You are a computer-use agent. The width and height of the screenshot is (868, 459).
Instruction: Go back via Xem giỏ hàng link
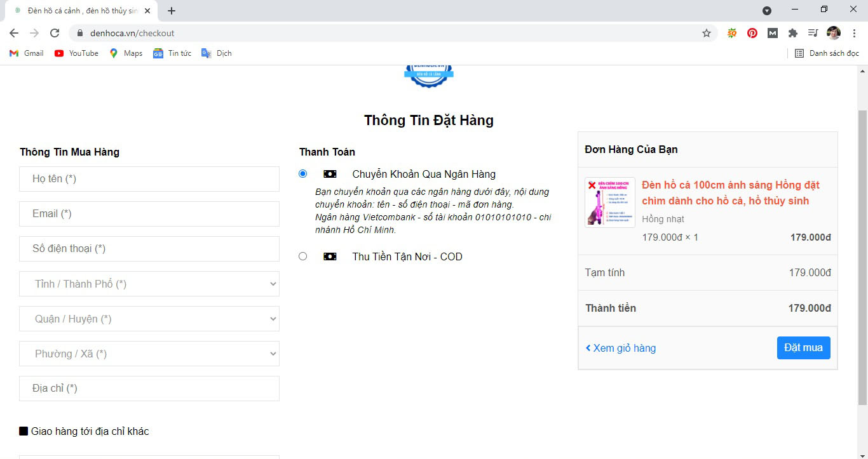pos(621,348)
